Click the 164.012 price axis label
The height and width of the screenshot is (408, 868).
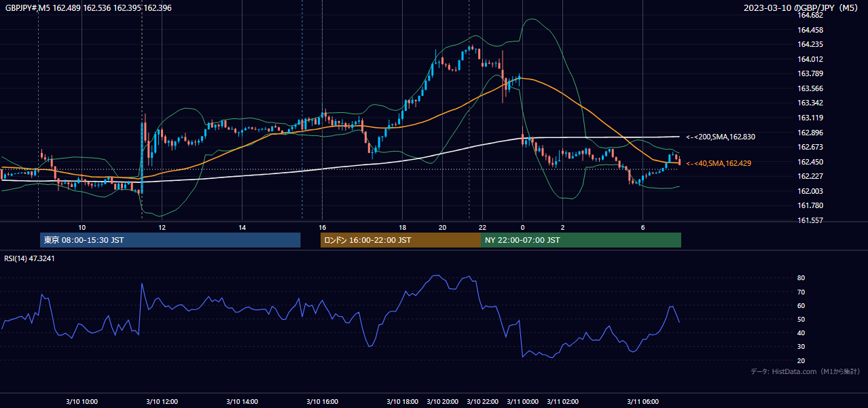[x=810, y=59]
